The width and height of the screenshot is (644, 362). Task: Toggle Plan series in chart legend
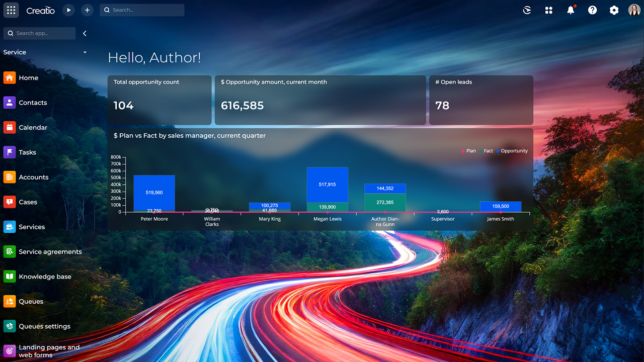point(468,151)
